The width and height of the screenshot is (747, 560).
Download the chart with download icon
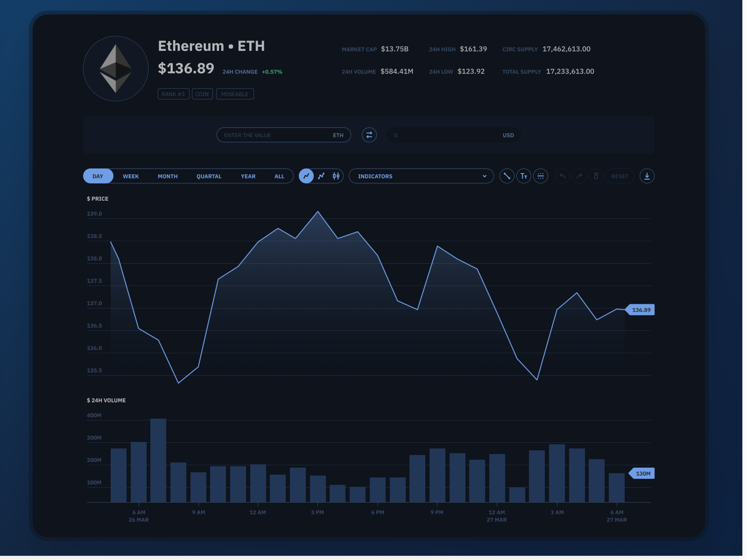[647, 176]
